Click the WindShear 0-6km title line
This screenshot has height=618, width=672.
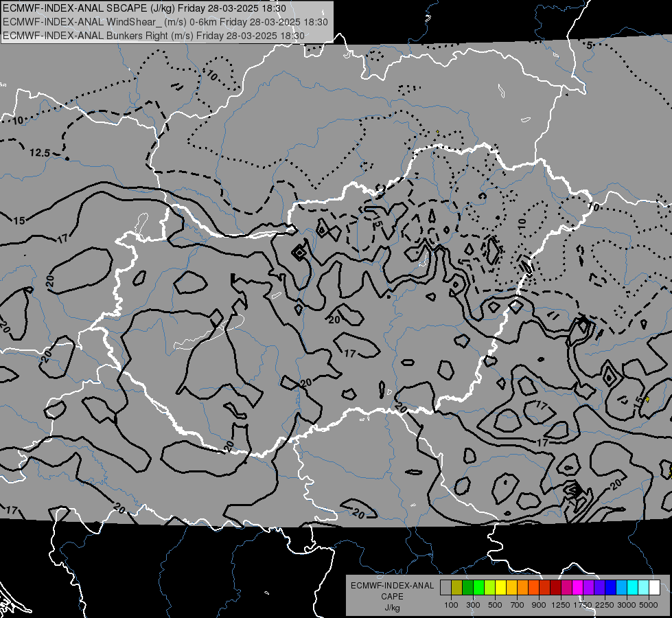point(165,22)
